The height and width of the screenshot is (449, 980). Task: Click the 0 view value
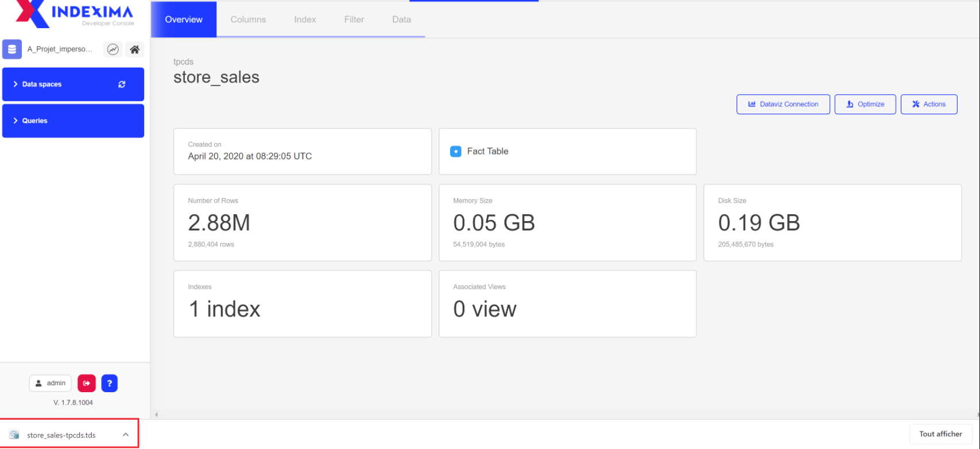pos(485,309)
